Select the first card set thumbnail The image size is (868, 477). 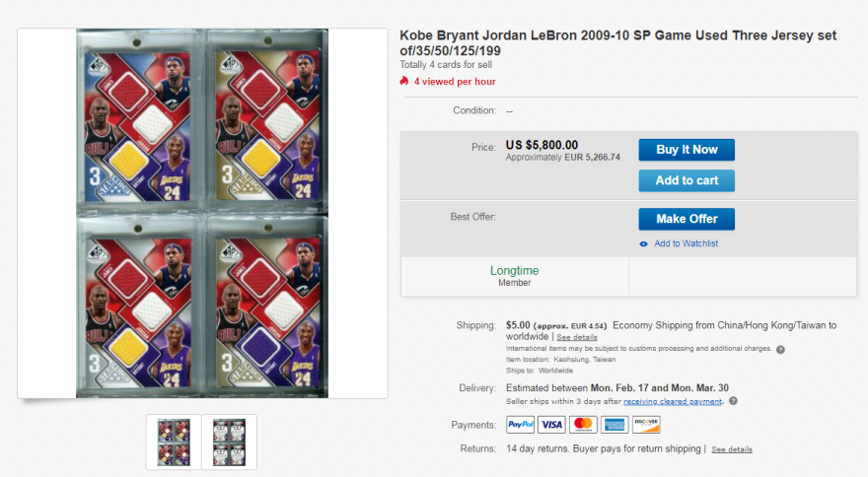pos(174,442)
